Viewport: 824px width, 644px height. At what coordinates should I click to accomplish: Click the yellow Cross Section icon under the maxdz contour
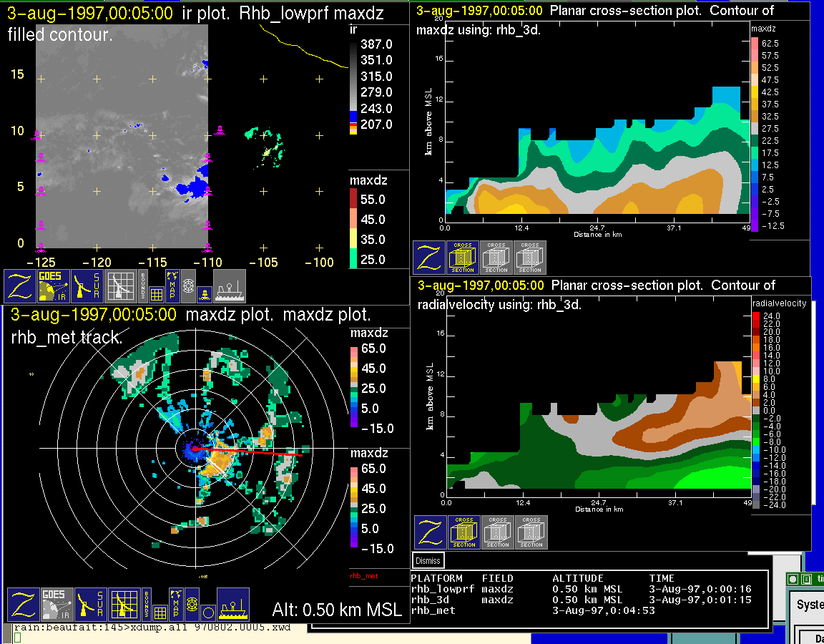coord(463,258)
